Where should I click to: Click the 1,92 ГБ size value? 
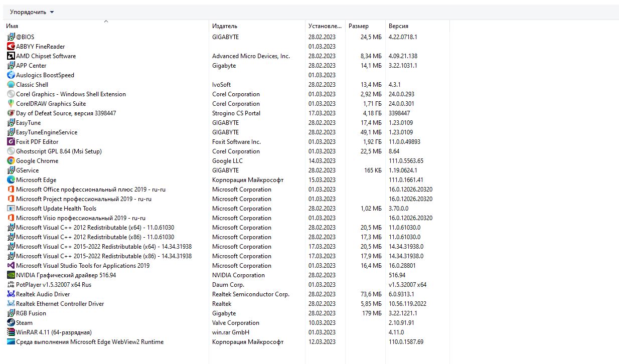tap(371, 142)
